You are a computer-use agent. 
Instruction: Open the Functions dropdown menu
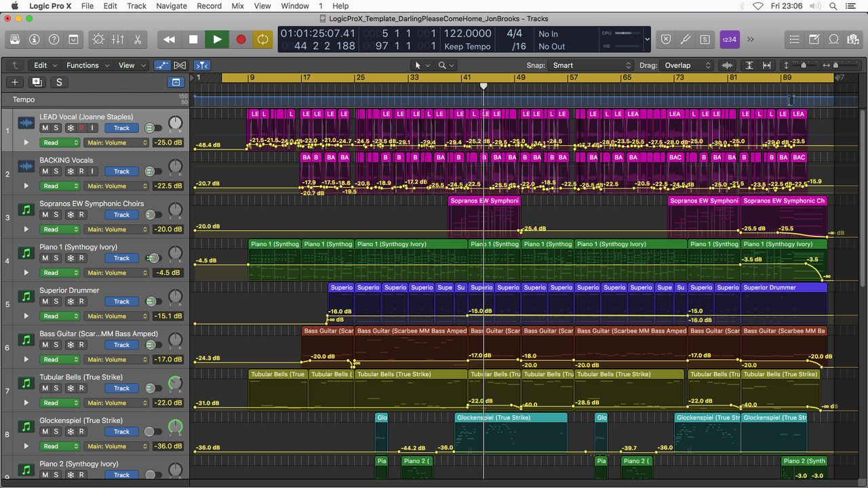(x=87, y=65)
